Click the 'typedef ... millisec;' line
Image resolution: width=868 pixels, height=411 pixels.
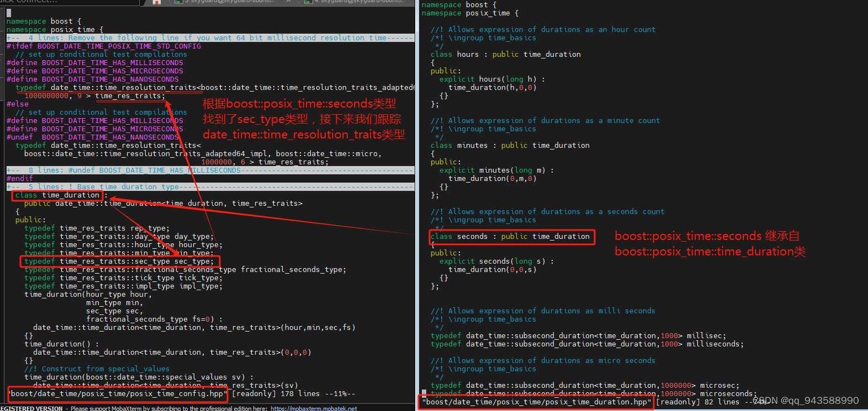pos(579,335)
